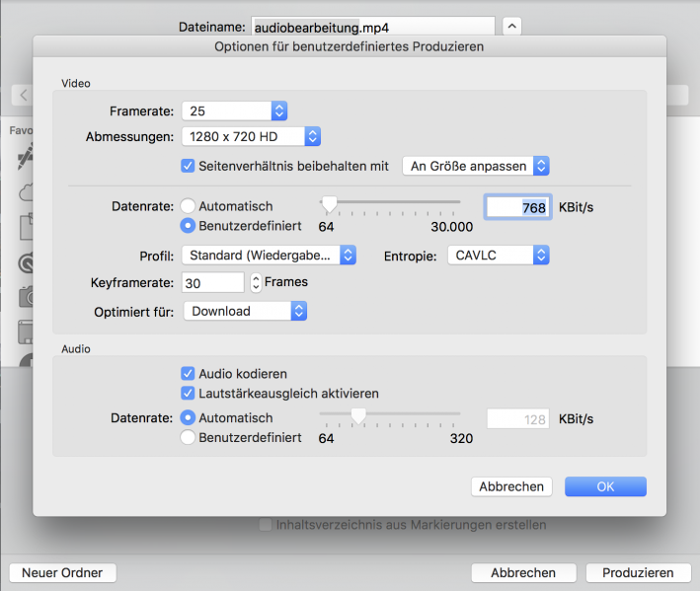Click the Produzieren button
The width and height of the screenshot is (700, 591).
pyautogui.click(x=637, y=573)
